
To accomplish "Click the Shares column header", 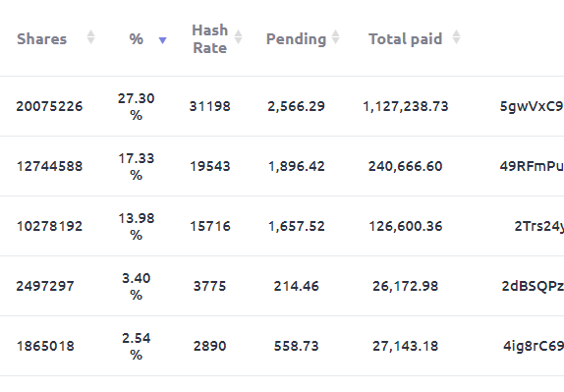I will tap(41, 39).
